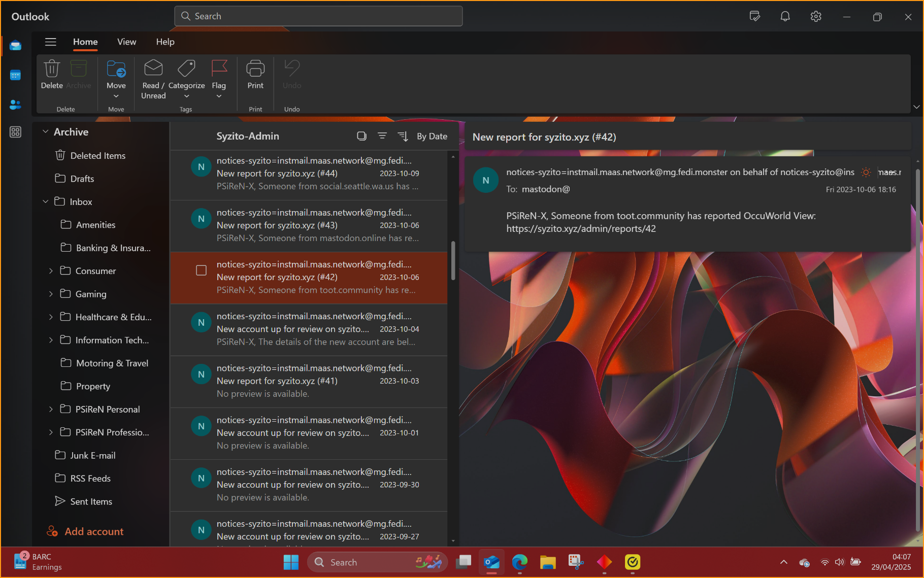Open the message filter icon
The height and width of the screenshot is (578, 924).
[382, 136]
